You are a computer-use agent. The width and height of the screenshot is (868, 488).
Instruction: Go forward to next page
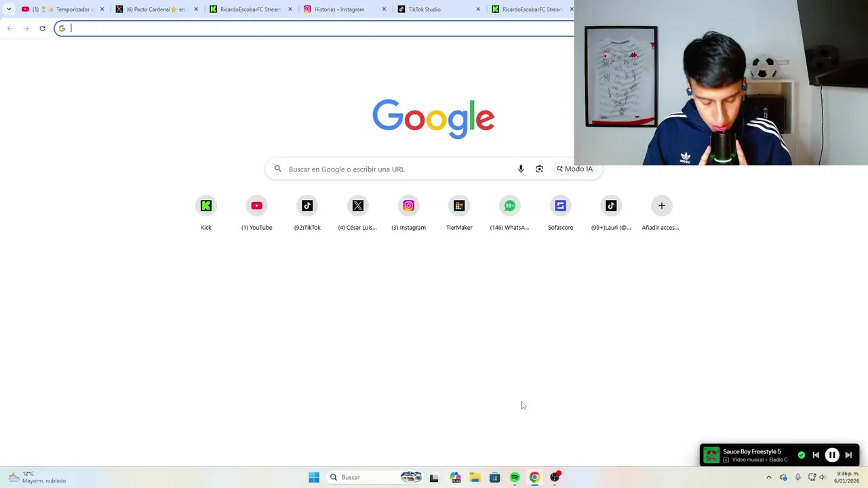(26, 28)
